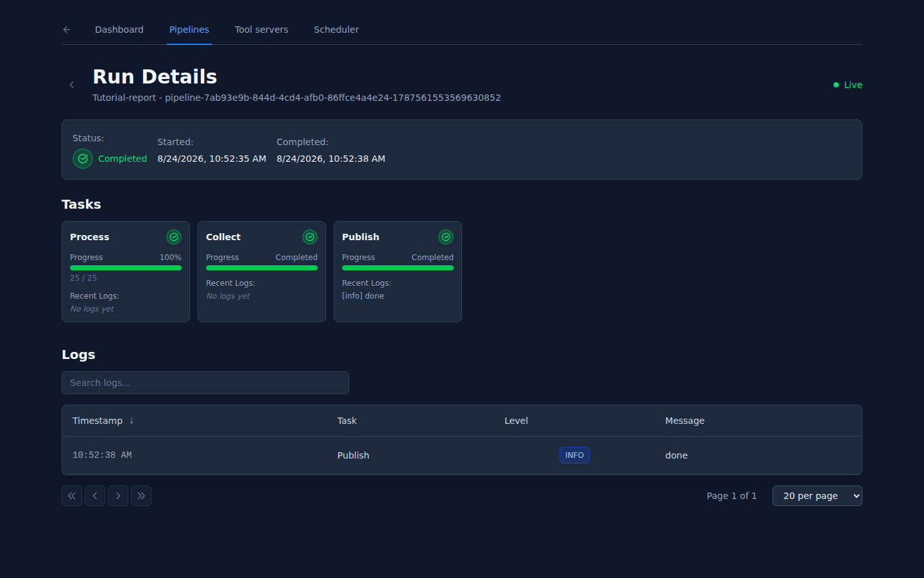The image size is (924, 578).
Task: Open the 20 per page dropdown
Action: (817, 496)
